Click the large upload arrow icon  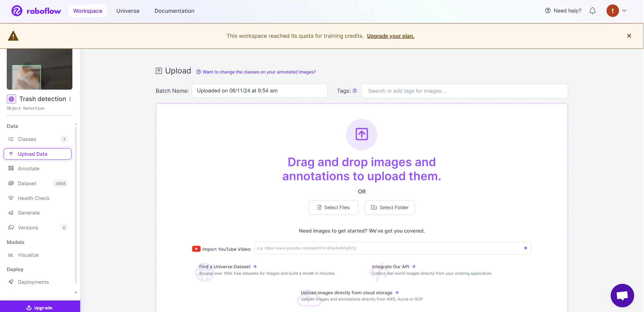pyautogui.click(x=361, y=134)
